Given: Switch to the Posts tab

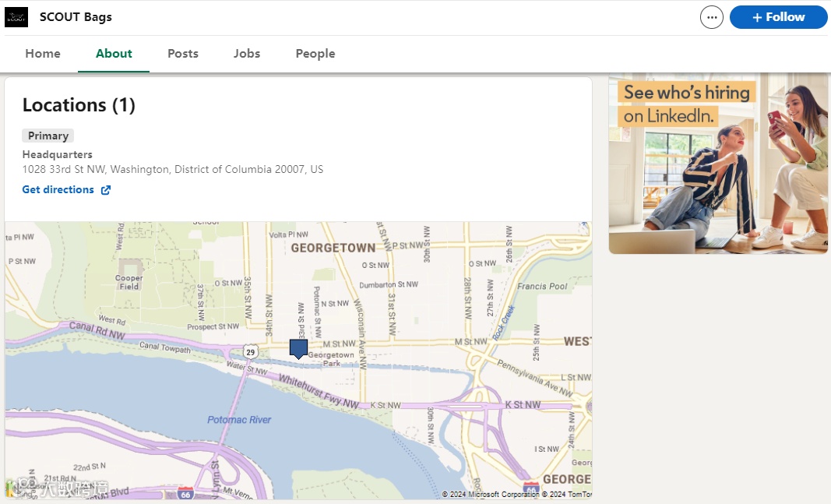Looking at the screenshot, I should [x=183, y=54].
